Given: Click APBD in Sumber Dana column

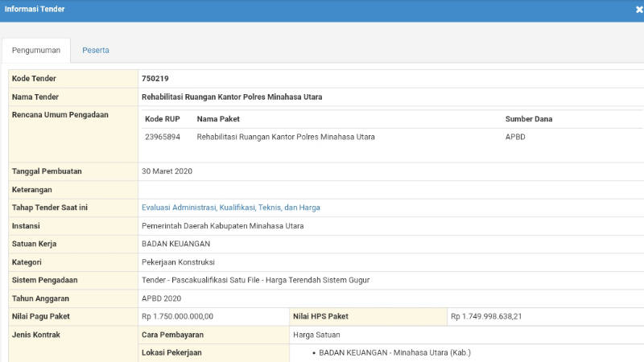Looking at the screenshot, I should [515, 137].
